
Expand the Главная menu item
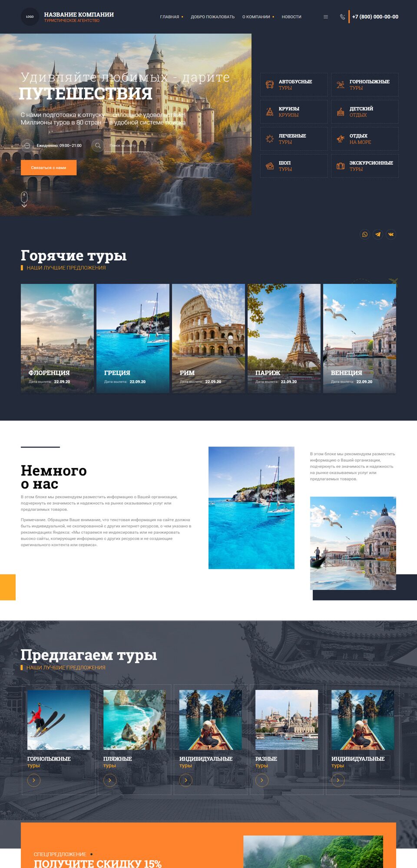(171, 17)
